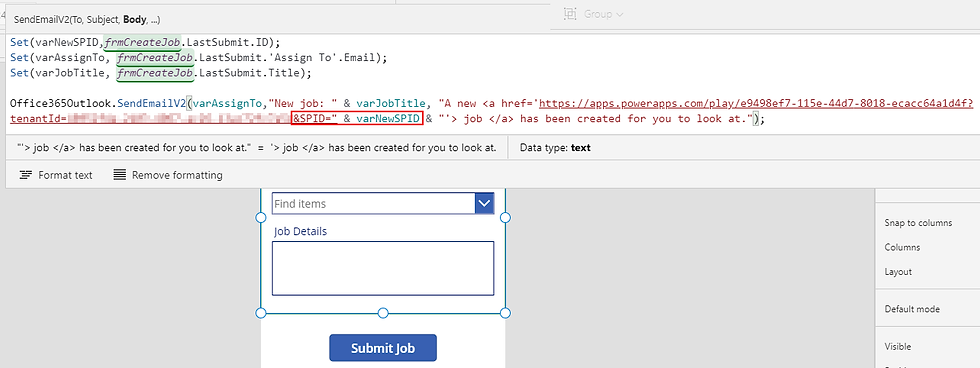Click the Job Details text box
Screen dimensions: 980x368
[x=382, y=268]
